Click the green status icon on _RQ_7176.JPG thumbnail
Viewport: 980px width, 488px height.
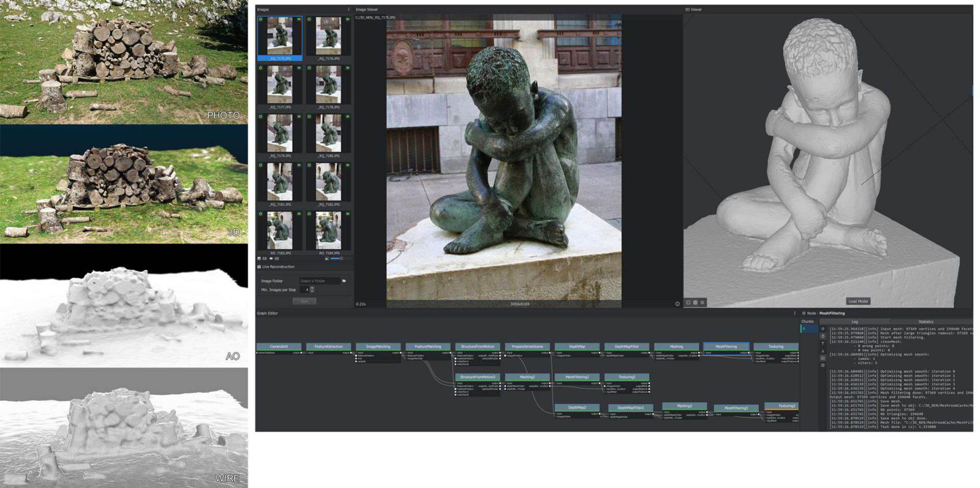point(348,20)
